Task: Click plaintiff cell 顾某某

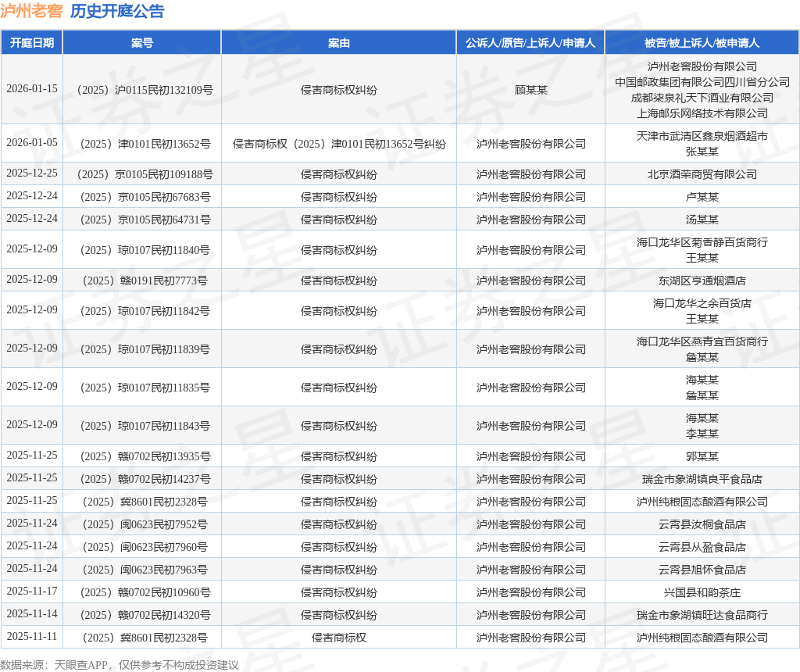Action: click(530, 90)
